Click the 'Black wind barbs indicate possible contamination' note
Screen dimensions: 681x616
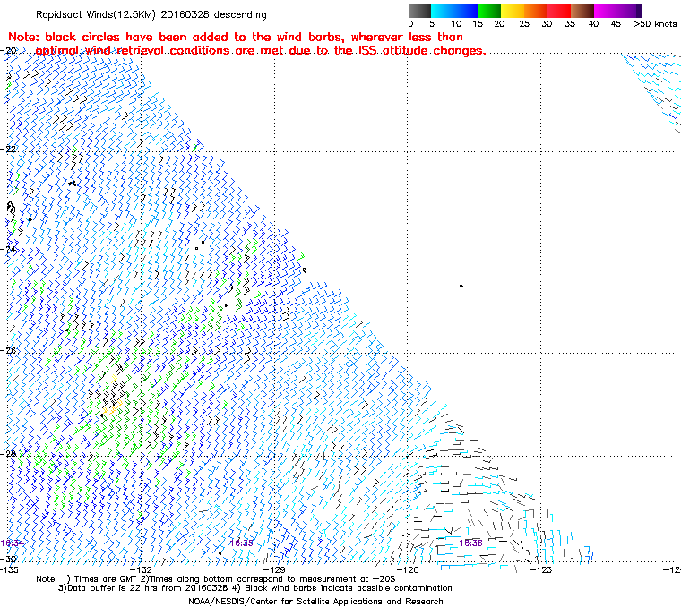pos(343,588)
